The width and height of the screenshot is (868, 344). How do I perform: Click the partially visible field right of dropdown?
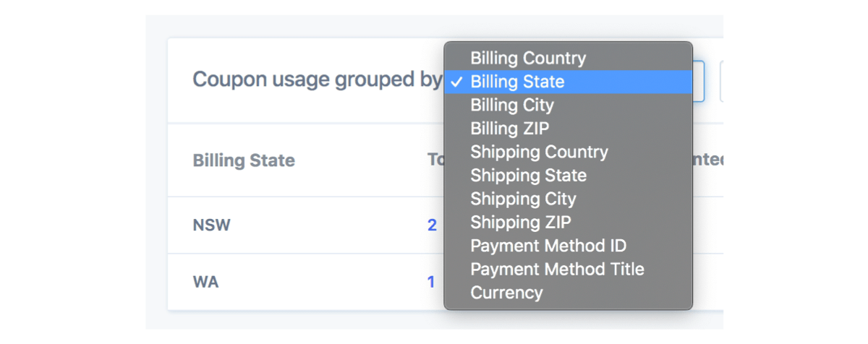coord(722,81)
